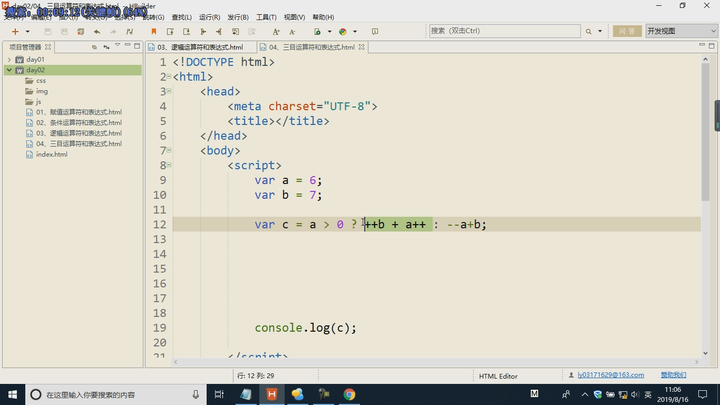Collapse the html tag fold marker on line 2
720x405 pixels.
click(169, 76)
